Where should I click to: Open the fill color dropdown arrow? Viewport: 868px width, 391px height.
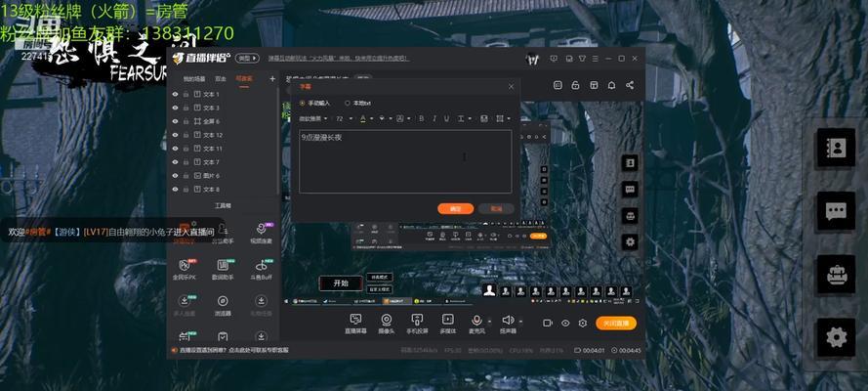coord(390,118)
